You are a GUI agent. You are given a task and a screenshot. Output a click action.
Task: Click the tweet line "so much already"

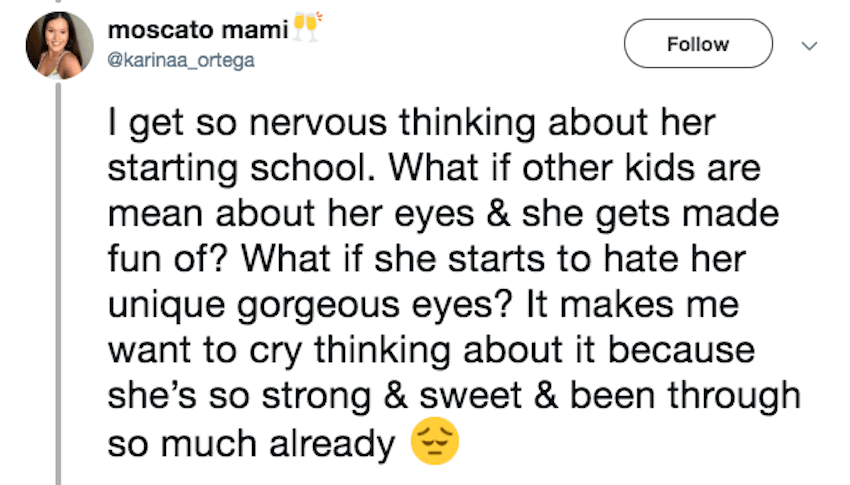click(252, 444)
